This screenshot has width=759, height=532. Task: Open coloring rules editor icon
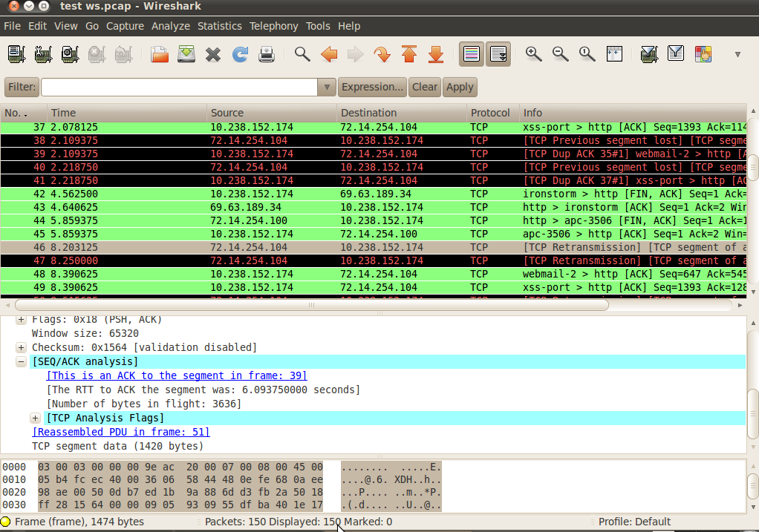pos(703,54)
